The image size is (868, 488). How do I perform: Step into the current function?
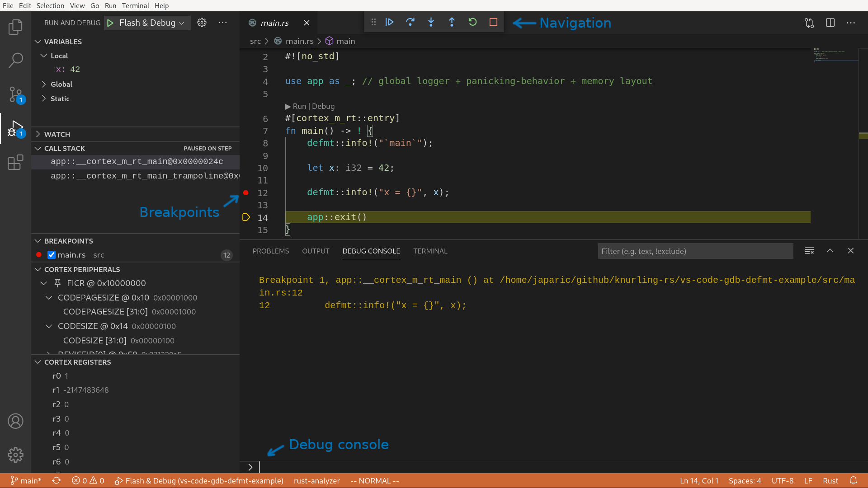(431, 22)
